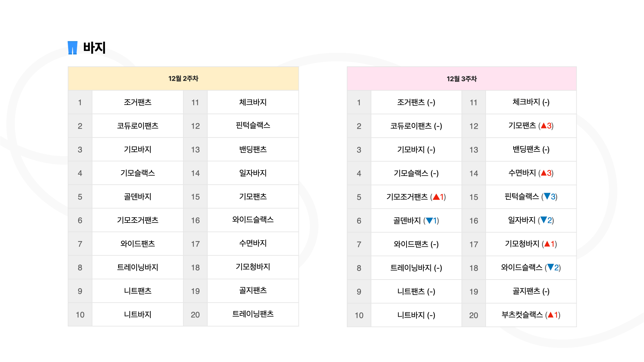Click 트레이닝팬츠 at rank 20 in week 2
The width and height of the screenshot is (644, 362).
coord(253,314)
